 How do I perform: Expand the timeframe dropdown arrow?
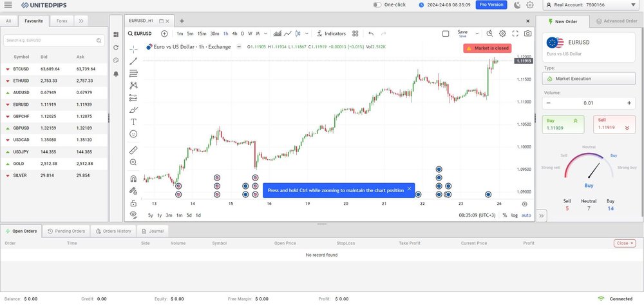point(266,34)
